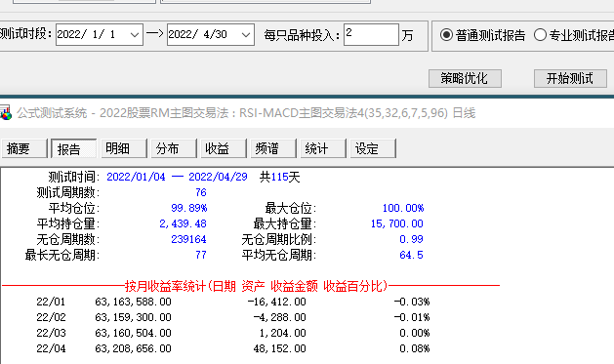
Task: Click 平均持仓量 value 2,439.48
Action: pyautogui.click(x=183, y=223)
